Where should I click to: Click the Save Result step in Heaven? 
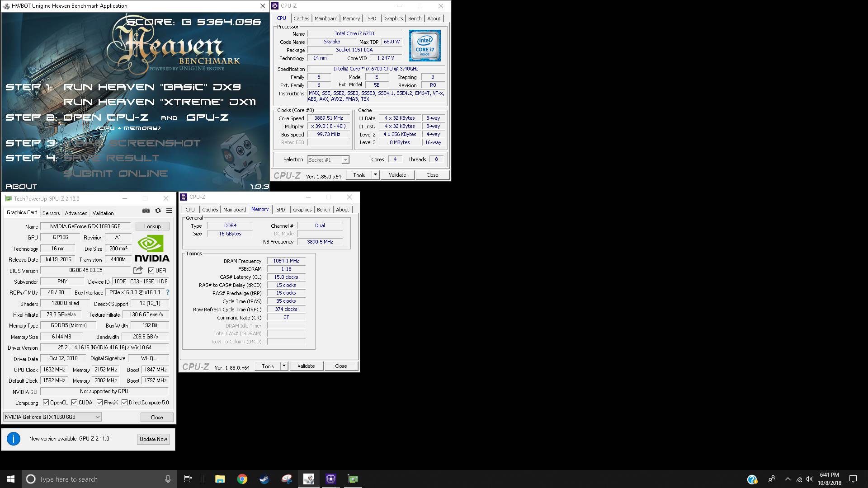tap(111, 158)
